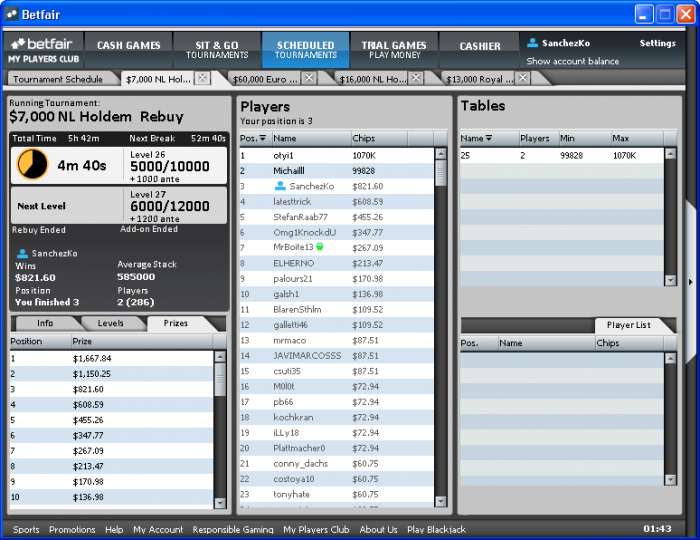Click the SanchezKo avatar icon in tournament summary

pos(22,253)
